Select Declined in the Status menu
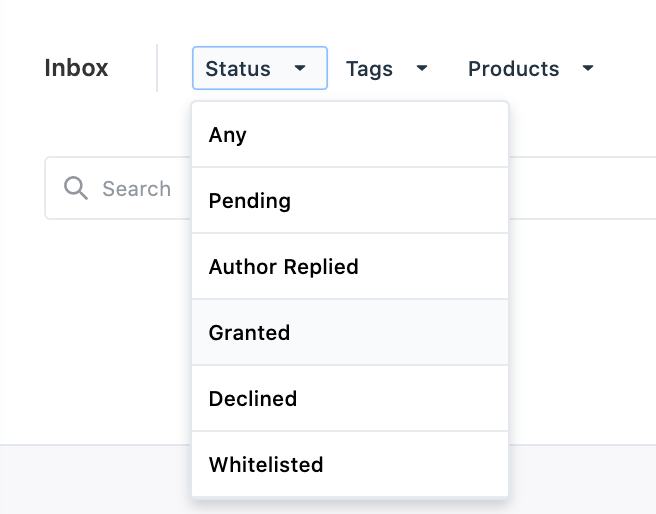This screenshot has height=514, width=656. pyautogui.click(x=350, y=399)
